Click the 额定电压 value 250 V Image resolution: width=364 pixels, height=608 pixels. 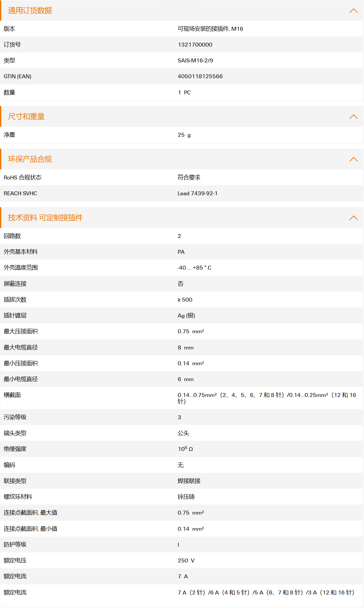click(186, 560)
